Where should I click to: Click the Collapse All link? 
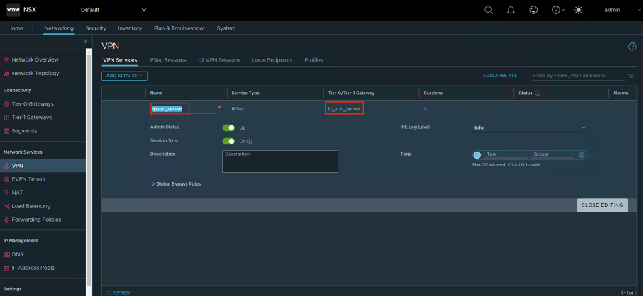pyautogui.click(x=500, y=76)
